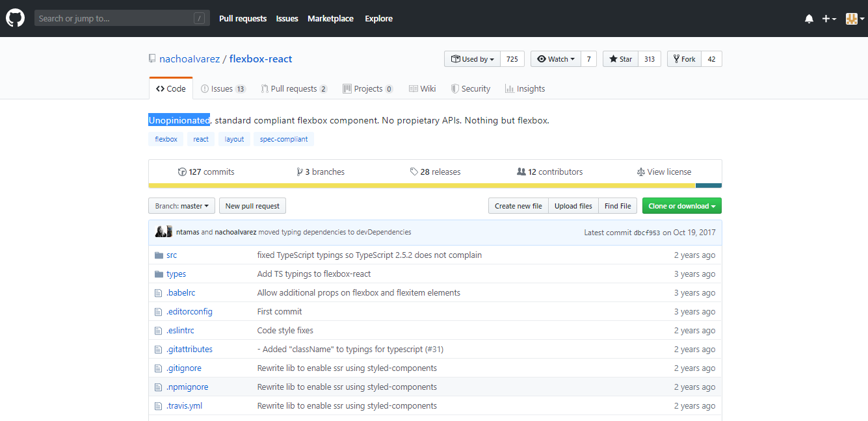The image size is (868, 421).
Task: View the 725 used-by count
Action: (x=512, y=59)
